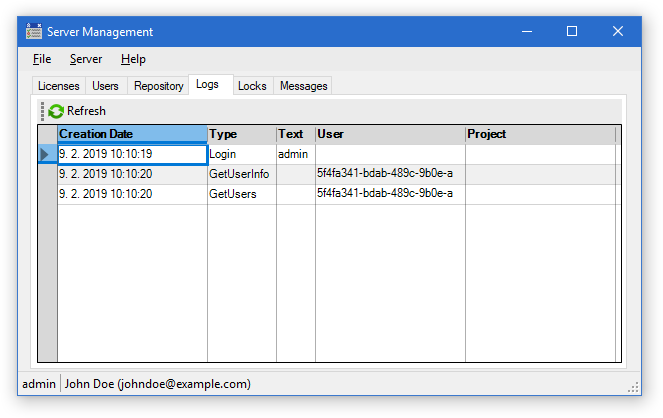This screenshot has width=663, height=418.
Task: Maximize the Server Management window
Action: click(572, 31)
